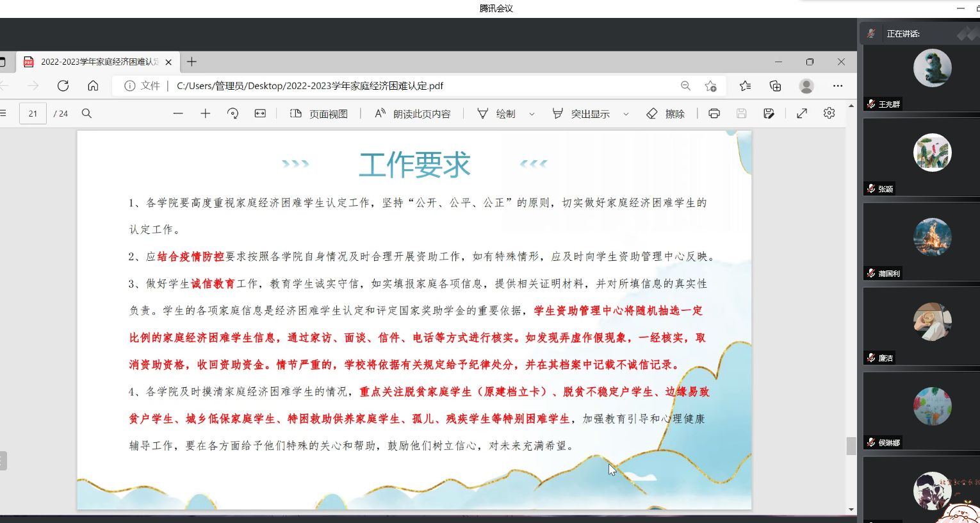Viewport: 980px width, 523px height.
Task: Expand the 突出显示 highlight options dropdown arrow
Action: pyautogui.click(x=626, y=114)
